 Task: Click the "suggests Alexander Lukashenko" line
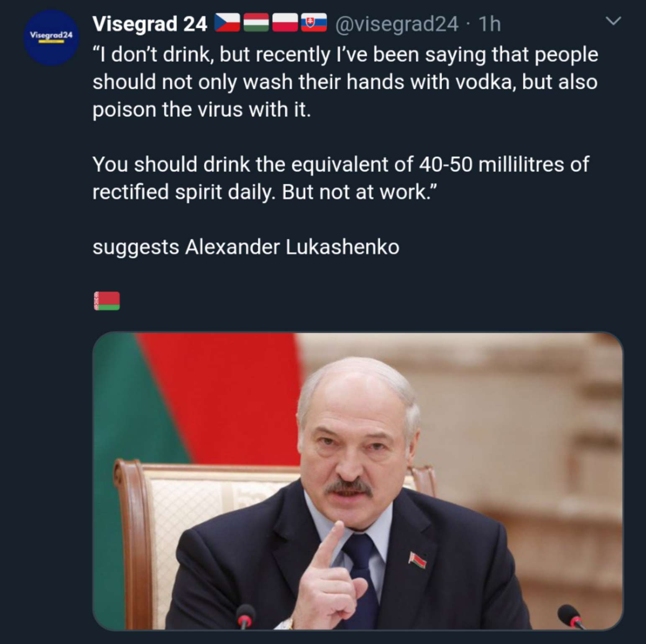(x=246, y=247)
